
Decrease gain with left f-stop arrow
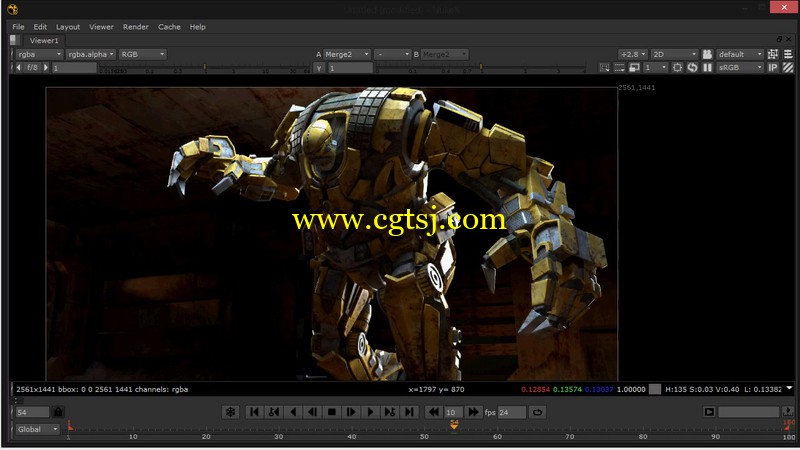pos(19,67)
